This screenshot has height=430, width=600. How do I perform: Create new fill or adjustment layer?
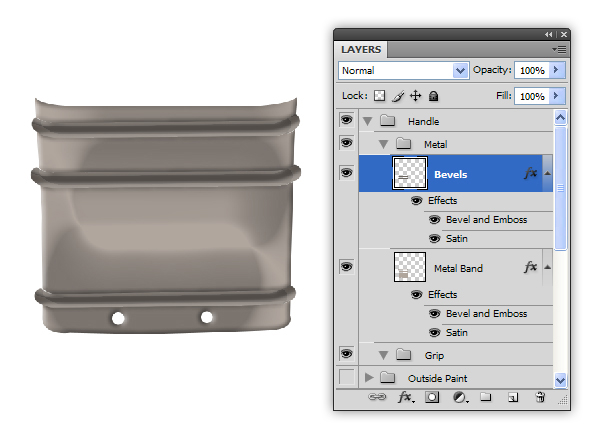click(459, 397)
